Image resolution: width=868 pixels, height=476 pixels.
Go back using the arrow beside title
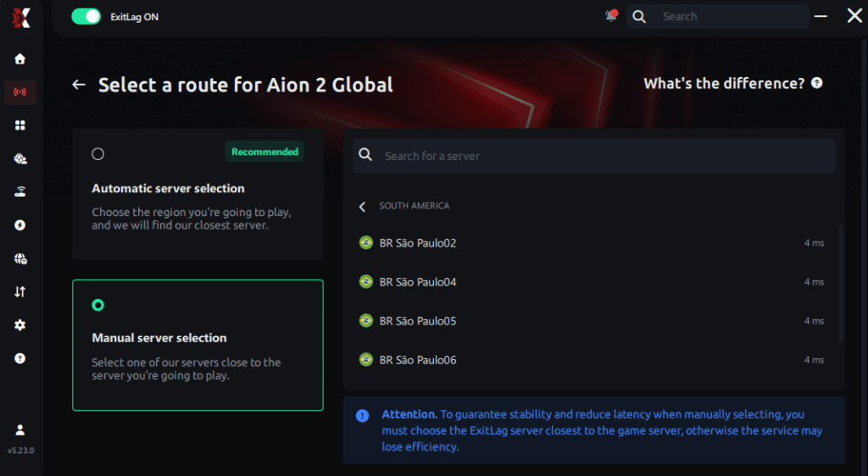pyautogui.click(x=79, y=85)
